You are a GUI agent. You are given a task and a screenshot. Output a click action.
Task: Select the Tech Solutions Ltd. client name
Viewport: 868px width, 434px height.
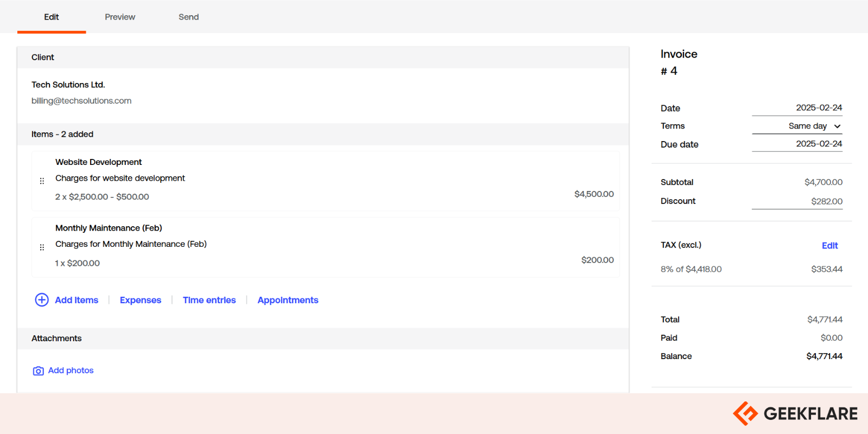[68, 85]
